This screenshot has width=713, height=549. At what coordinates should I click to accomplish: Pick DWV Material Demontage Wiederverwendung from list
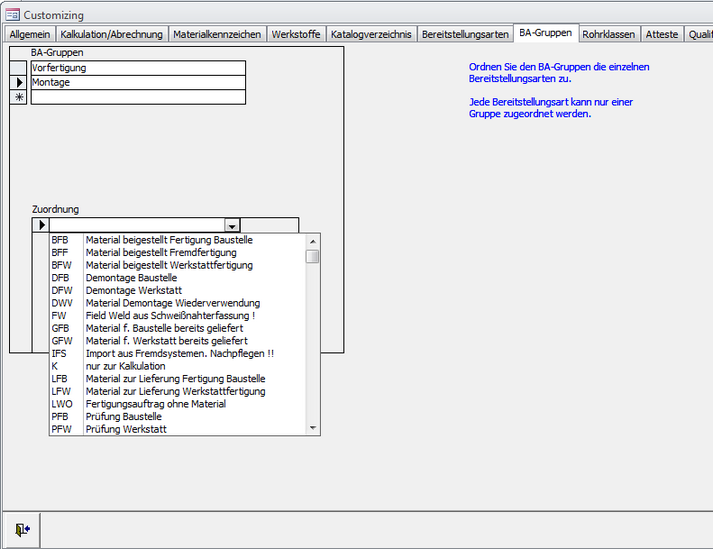[x=170, y=303]
